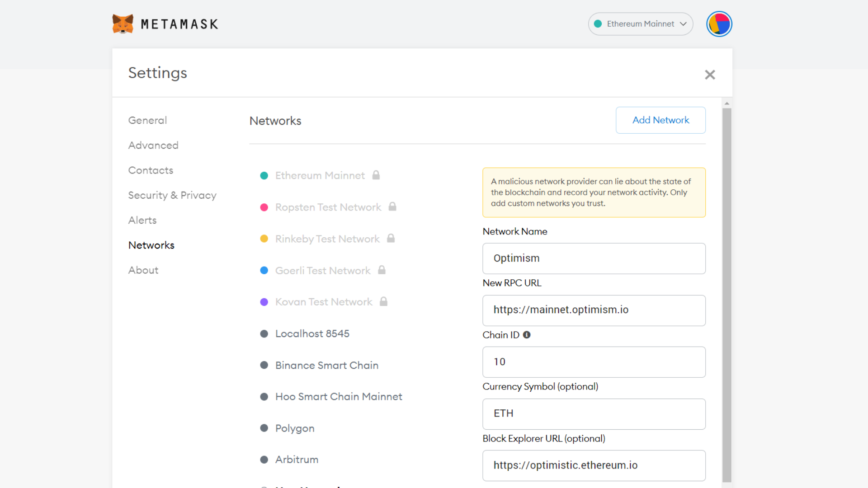Screen dimensions: 868x488
Task: Choose Localhost 8545 in networks list
Action: [312, 333]
